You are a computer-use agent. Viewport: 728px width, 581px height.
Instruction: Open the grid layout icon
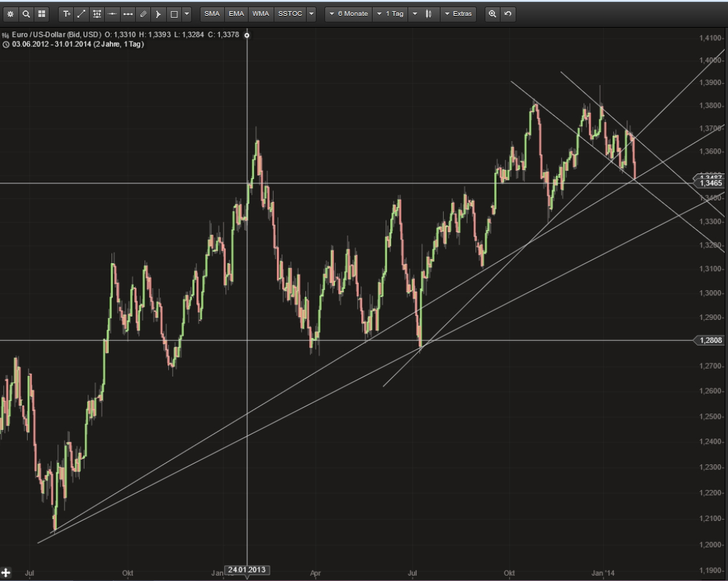[x=42, y=13]
